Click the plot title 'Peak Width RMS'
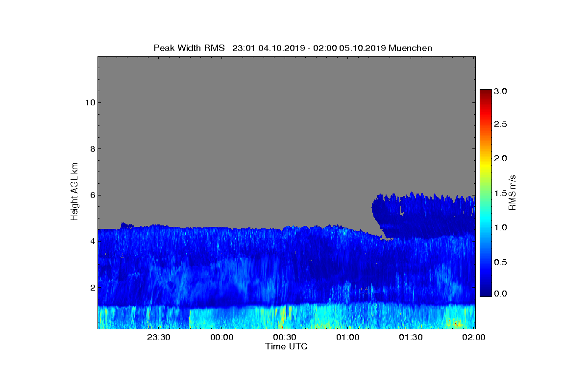 coord(189,48)
